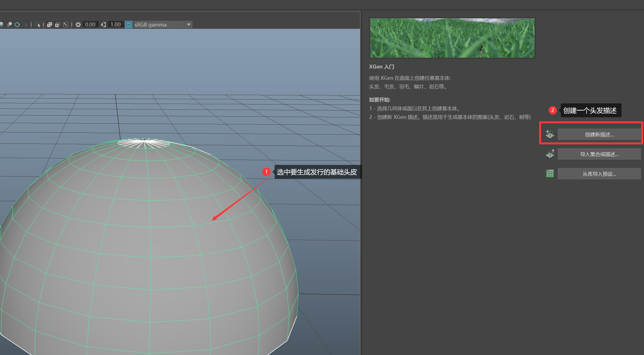Click the motion blur circle icon
644x355 pixels.
(17, 25)
